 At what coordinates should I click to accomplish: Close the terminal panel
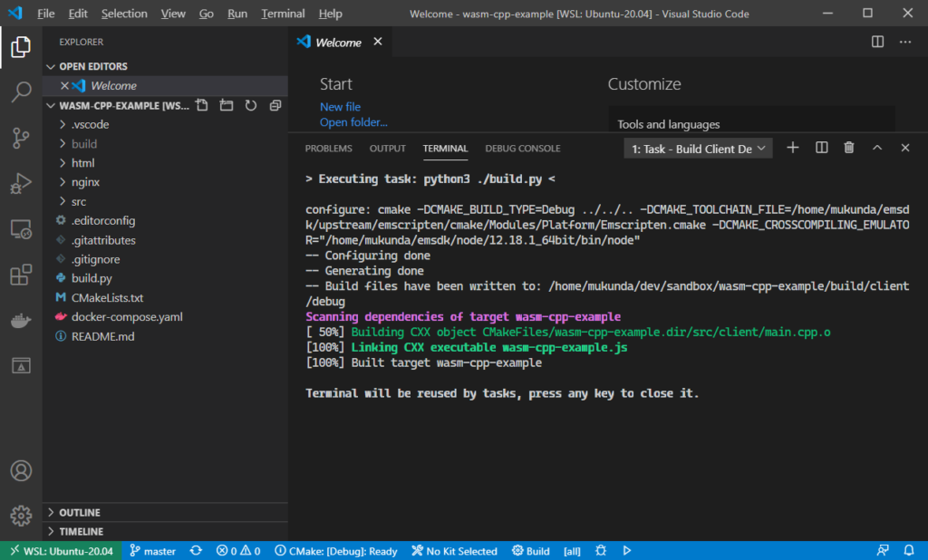click(905, 148)
